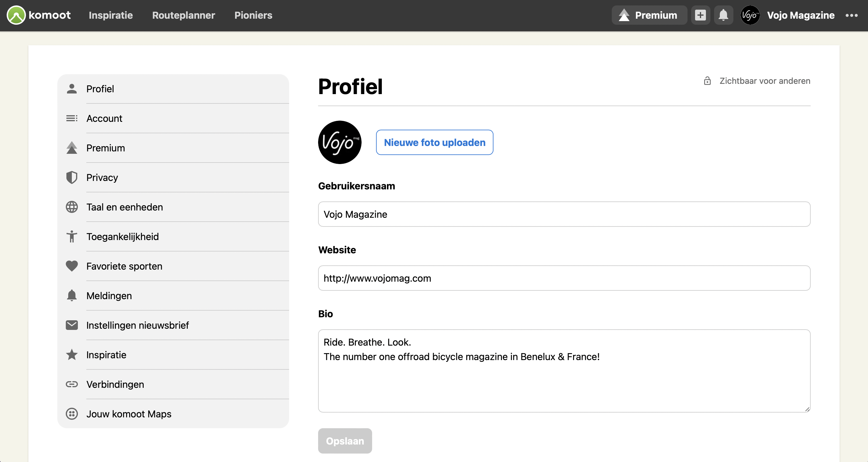The height and width of the screenshot is (462, 868).
Task: Click the mountain icon beside sidebar Premium
Action: (72, 148)
